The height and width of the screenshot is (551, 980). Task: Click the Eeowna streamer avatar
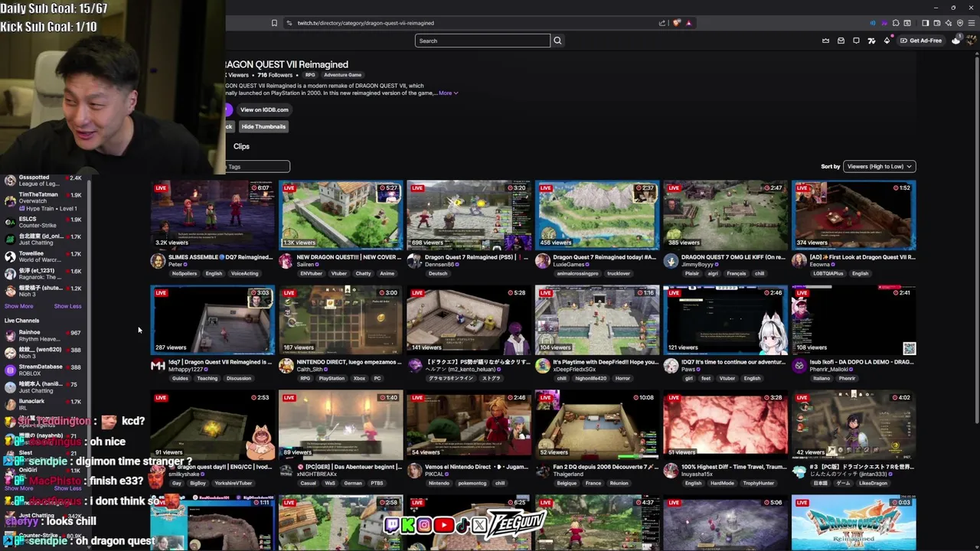(x=799, y=261)
